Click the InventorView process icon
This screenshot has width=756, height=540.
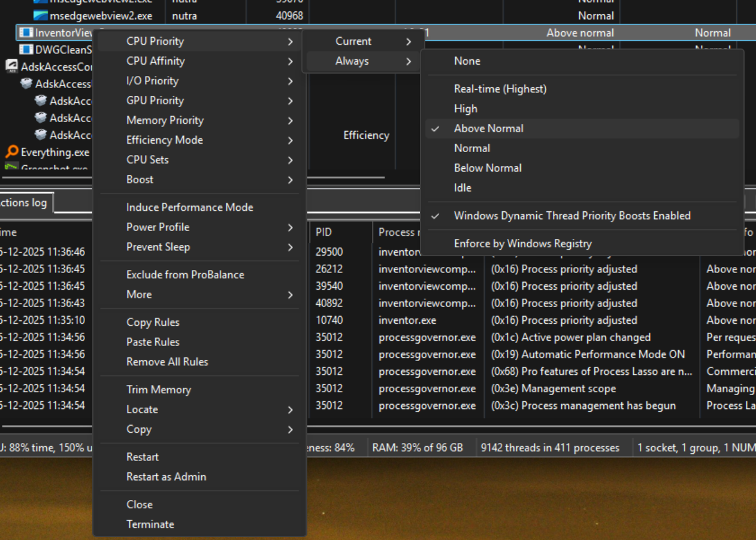pyautogui.click(x=26, y=33)
